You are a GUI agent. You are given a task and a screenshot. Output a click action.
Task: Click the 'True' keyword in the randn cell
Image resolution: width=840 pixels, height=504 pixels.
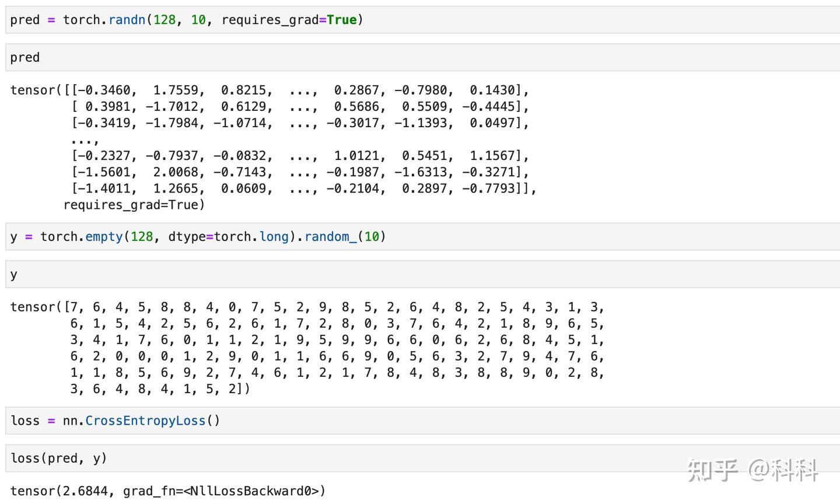pos(342,20)
